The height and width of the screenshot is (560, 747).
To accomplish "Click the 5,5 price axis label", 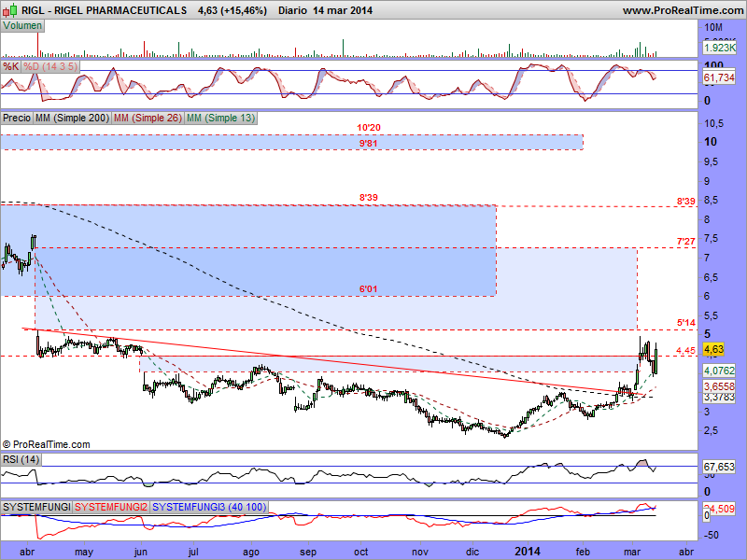I will pyautogui.click(x=712, y=315).
